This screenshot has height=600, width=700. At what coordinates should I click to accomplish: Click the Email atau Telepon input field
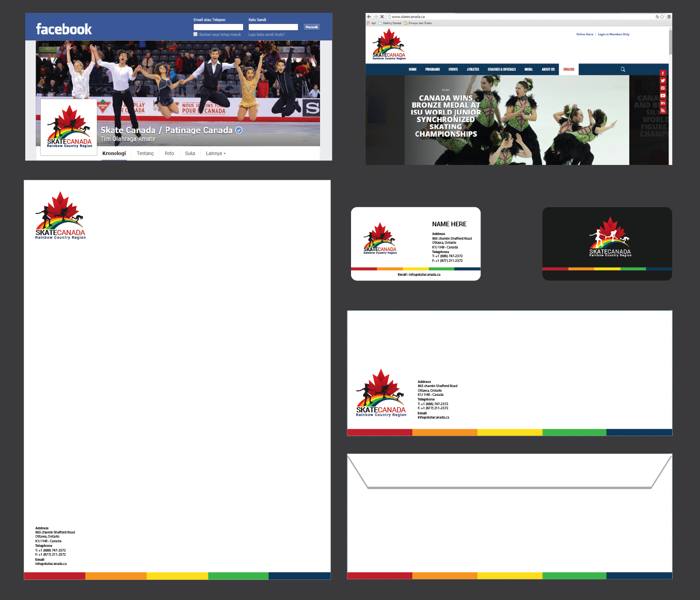[x=218, y=27]
